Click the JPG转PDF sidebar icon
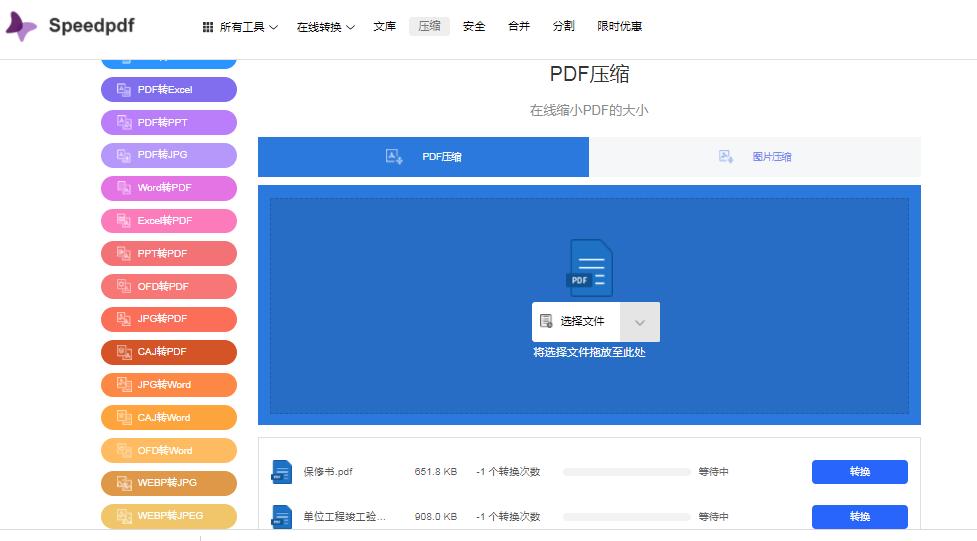The width and height of the screenshot is (977, 541). pos(124,318)
